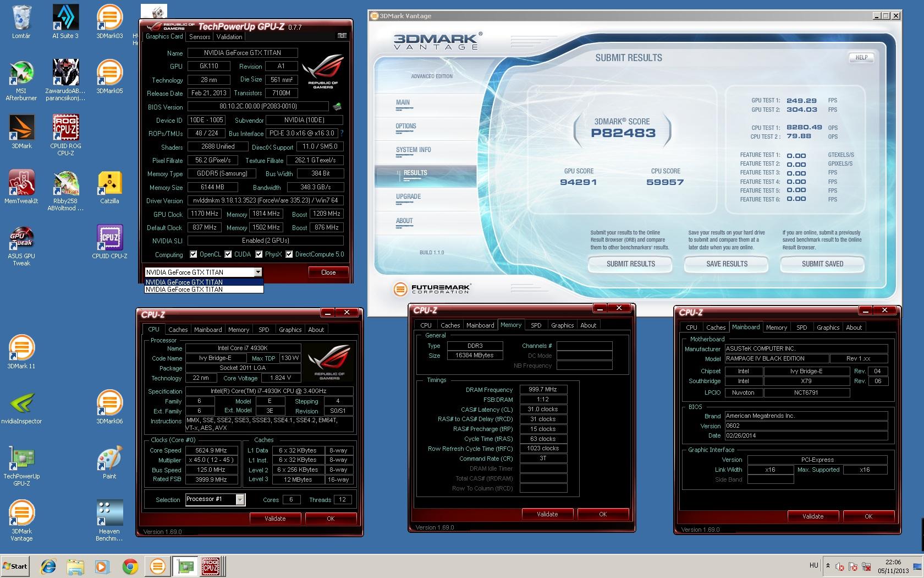Select ABOUT in the 3DMark Vantage sidebar
This screenshot has height=578, width=924.
coord(404,221)
